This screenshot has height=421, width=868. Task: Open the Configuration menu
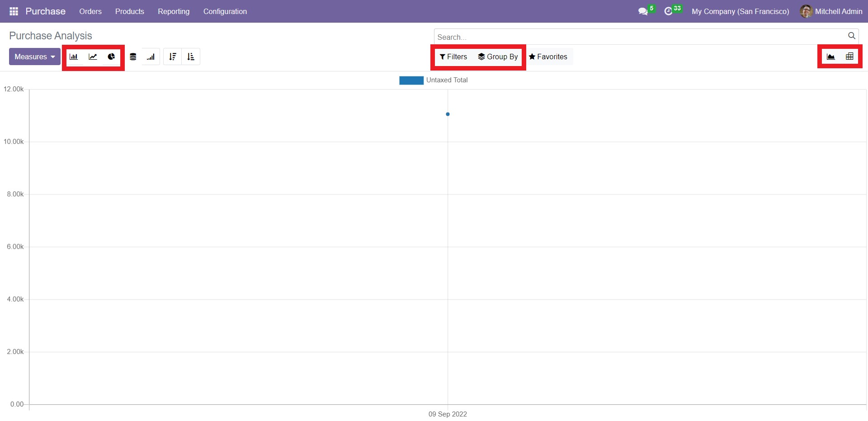[x=225, y=11]
